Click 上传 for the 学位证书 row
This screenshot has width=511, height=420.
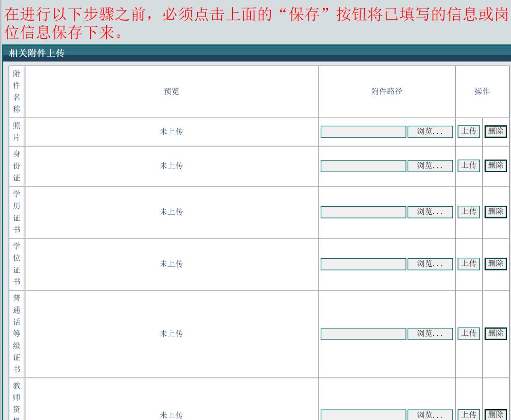coord(468,264)
